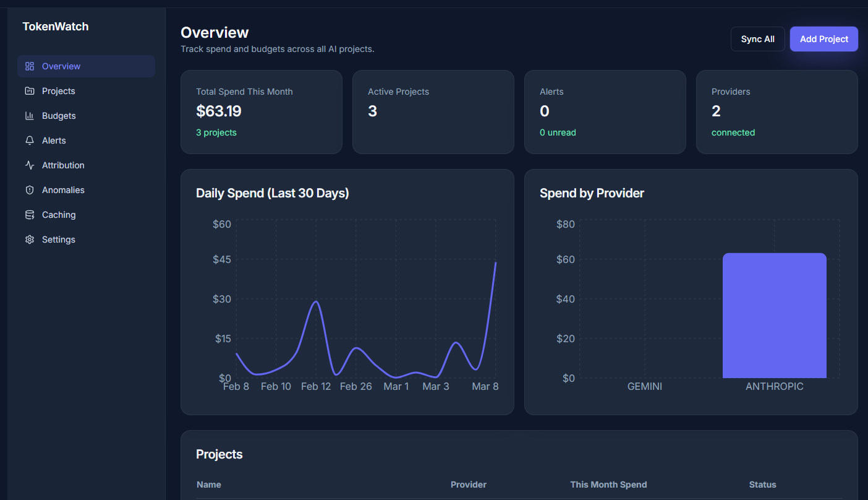Click the "connected" providers status text
Screen dimensions: 868x500
[x=733, y=132]
